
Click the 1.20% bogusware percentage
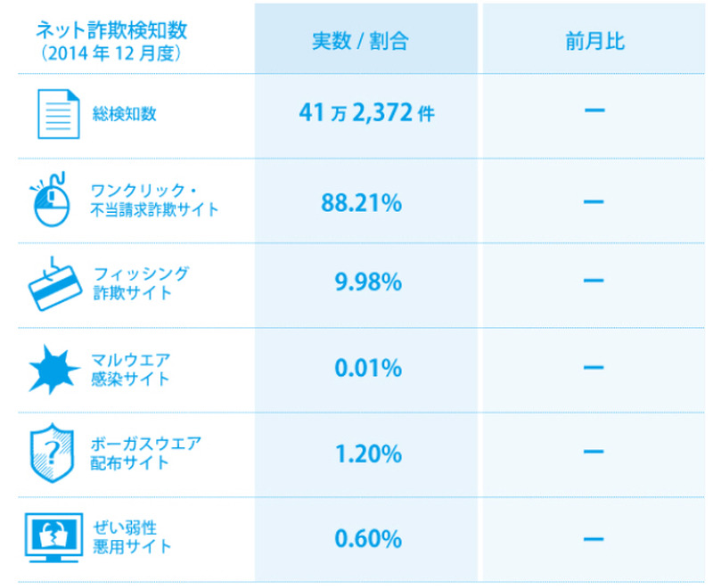click(x=367, y=454)
